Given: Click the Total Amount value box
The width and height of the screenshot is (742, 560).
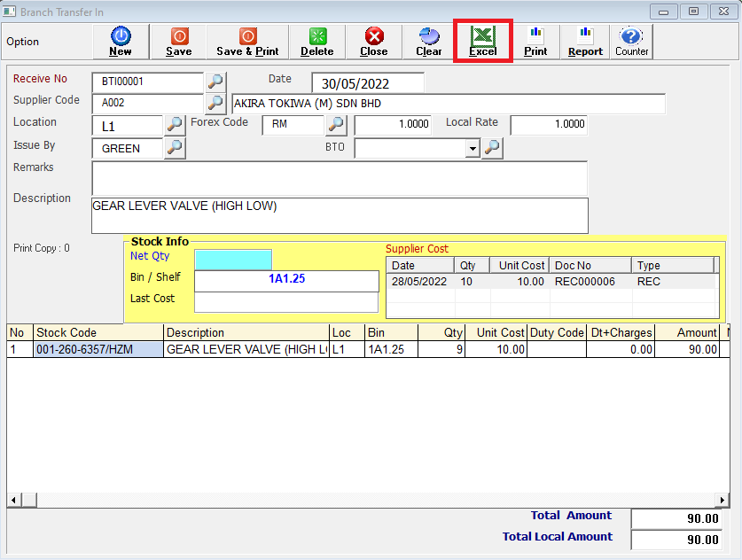Looking at the screenshot, I should pyautogui.click(x=676, y=518).
